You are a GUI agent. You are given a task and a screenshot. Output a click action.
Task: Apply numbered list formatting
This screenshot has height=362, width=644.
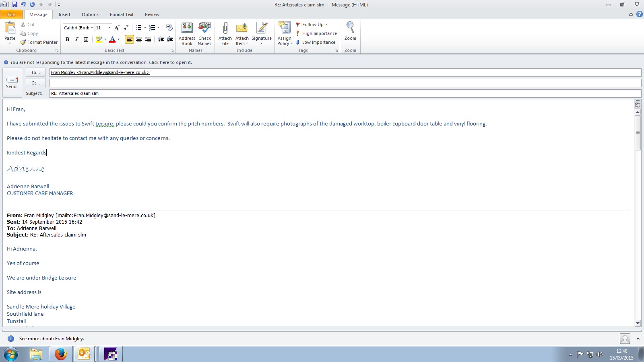152,28
